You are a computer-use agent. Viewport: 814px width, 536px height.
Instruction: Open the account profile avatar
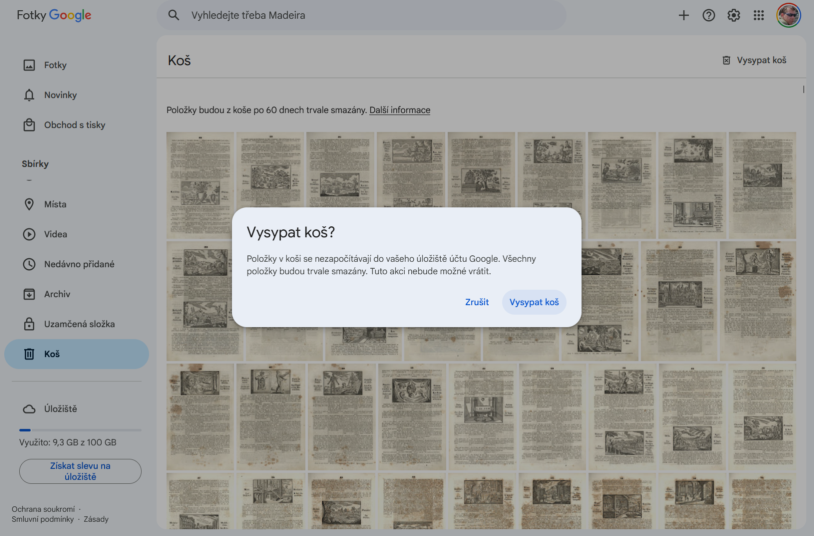pos(788,15)
